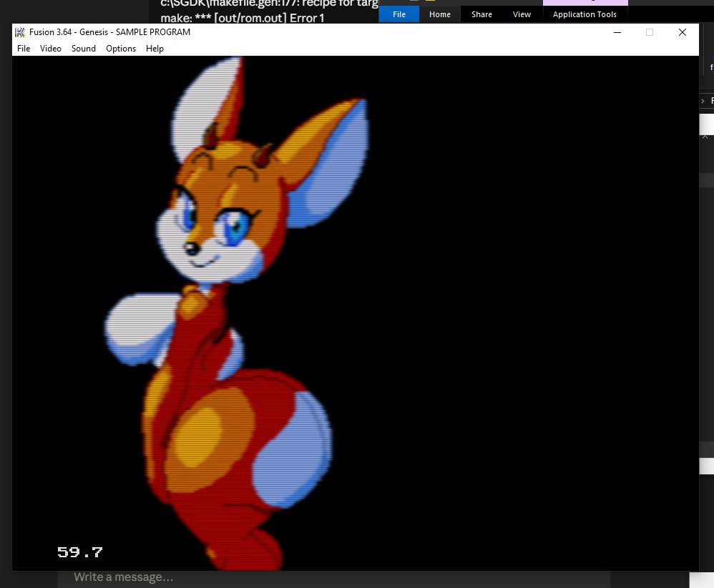Switch to the Home tab in Explorer
714x588 pixels.
[x=440, y=14]
